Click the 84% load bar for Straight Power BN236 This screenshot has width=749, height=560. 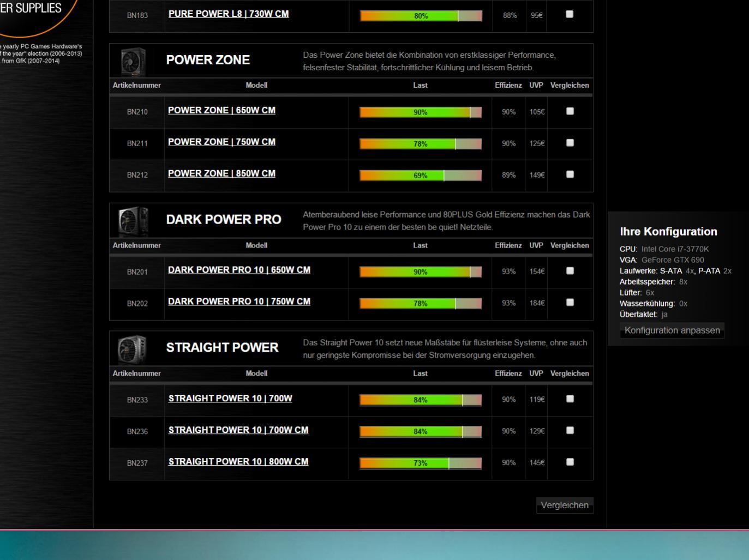(x=421, y=431)
